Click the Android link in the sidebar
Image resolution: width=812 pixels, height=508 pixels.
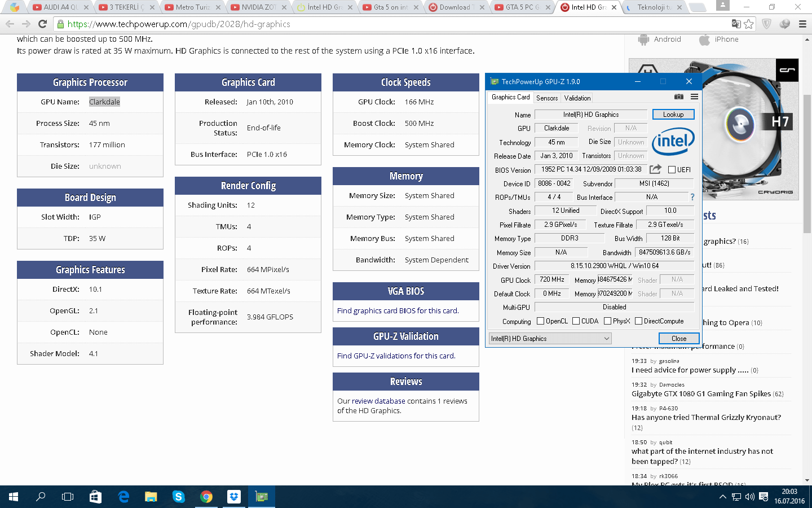660,40
